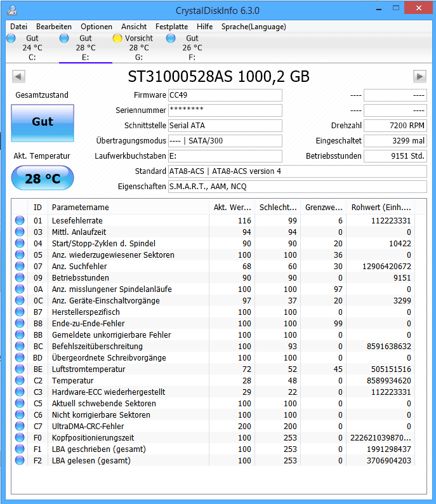Open the Bearbeiten menu
The width and height of the screenshot is (436, 504).
54,27
